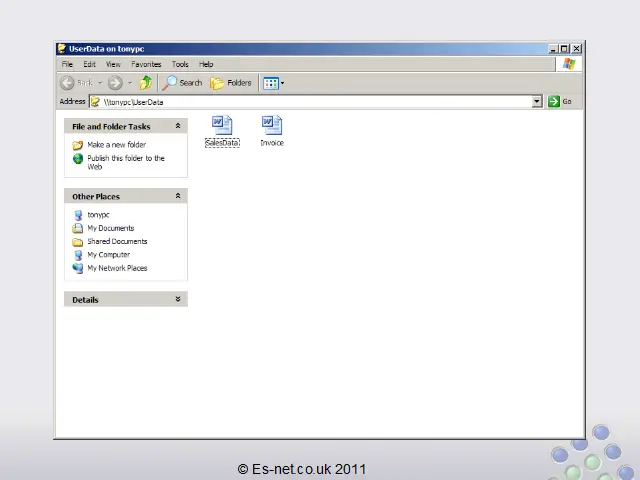
Task: Open My Computer from Other Places
Action: pyautogui.click(x=108, y=255)
